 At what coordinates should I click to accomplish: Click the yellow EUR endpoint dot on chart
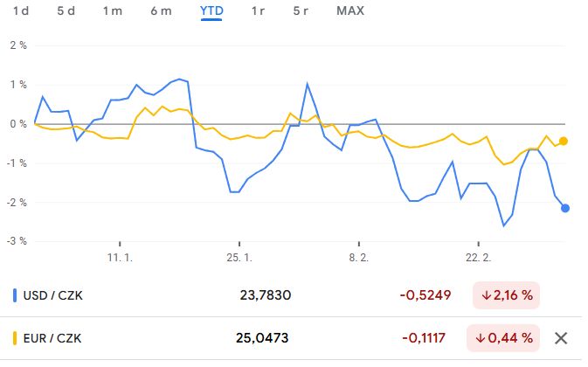coord(564,141)
